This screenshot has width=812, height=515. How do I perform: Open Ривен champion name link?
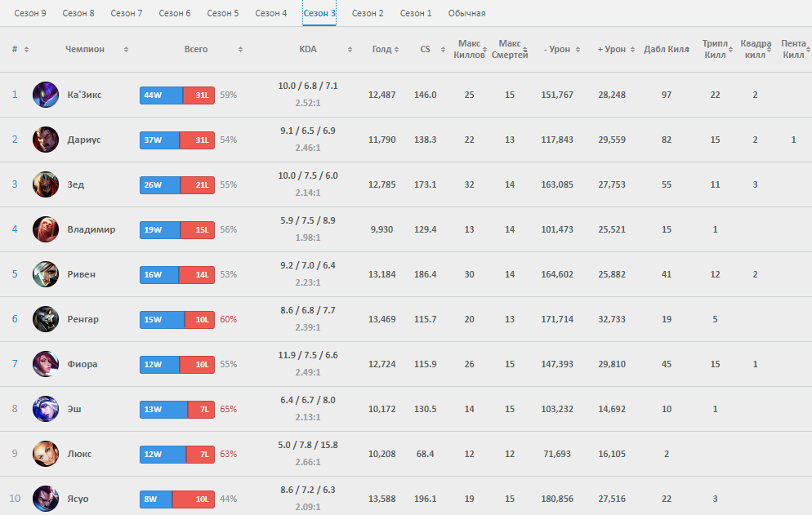82,274
